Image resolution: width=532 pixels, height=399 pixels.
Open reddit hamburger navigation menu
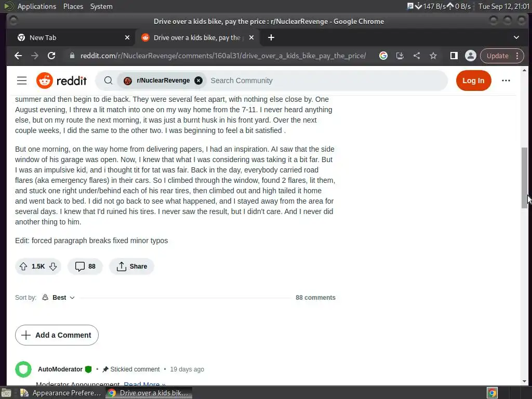pyautogui.click(x=22, y=81)
